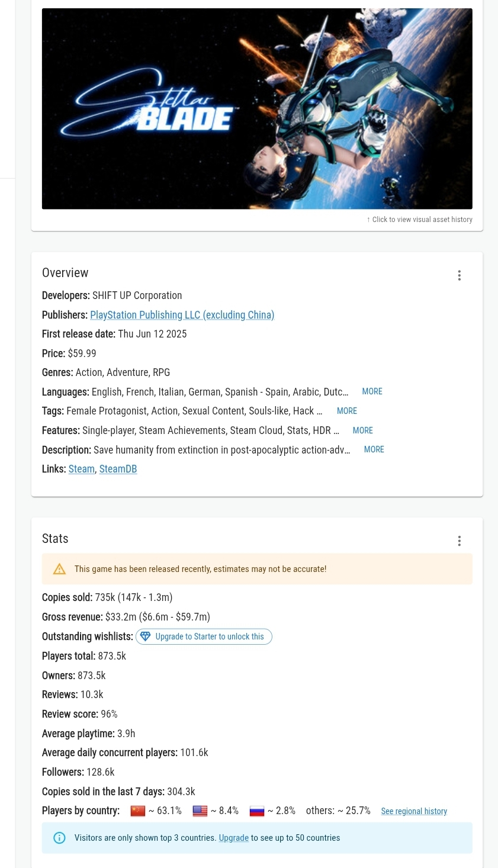Click Owners 873.5k row
This screenshot has height=868, width=498.
(74, 676)
